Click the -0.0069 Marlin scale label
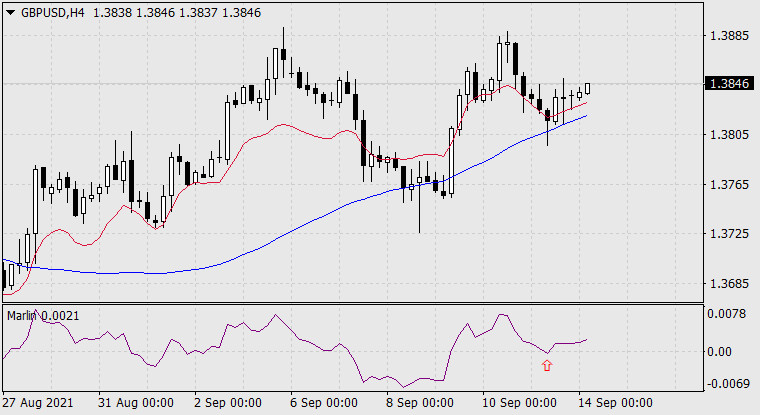Viewport: 760px width, 415px height. 727,384
